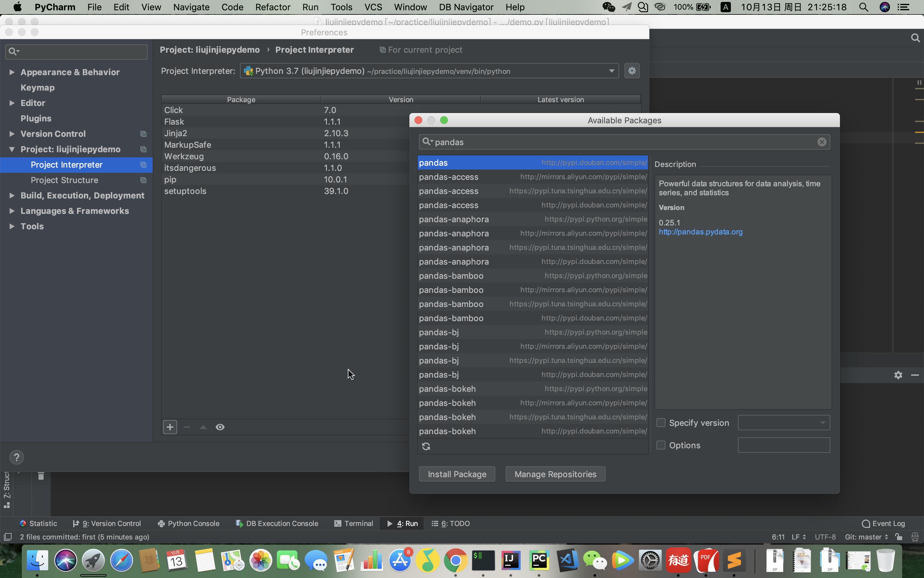
Task: Switch to the Python Console tab
Action: 189,523
